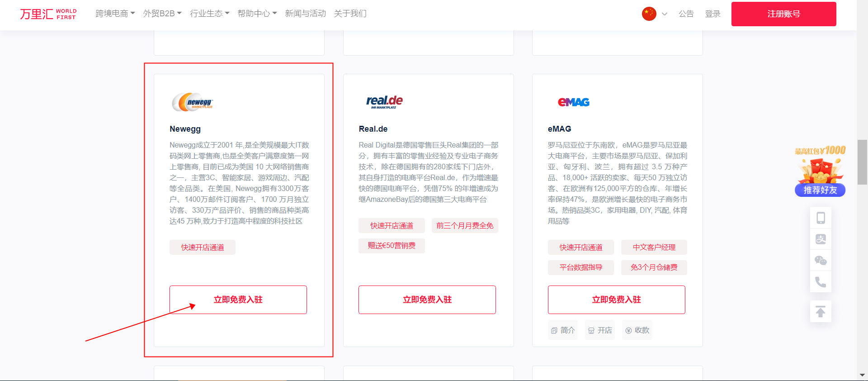Open the mobile phone app icon in sidebar

click(x=821, y=218)
